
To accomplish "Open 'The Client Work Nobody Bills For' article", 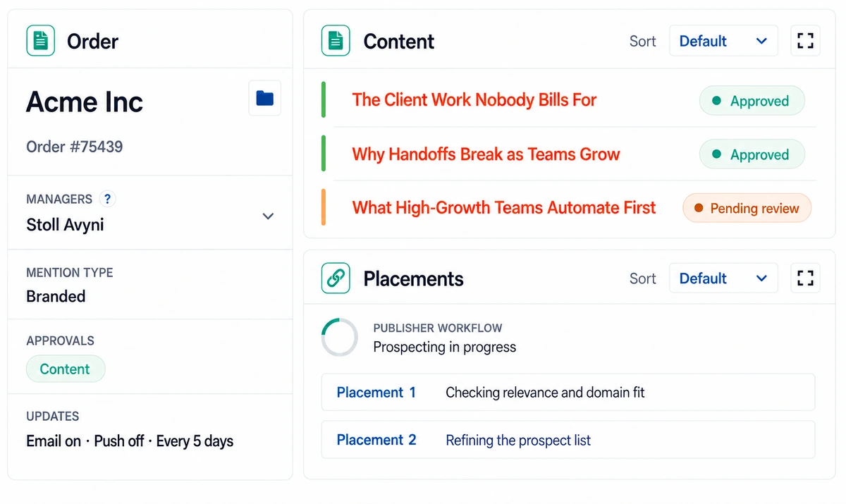I will pyautogui.click(x=474, y=100).
